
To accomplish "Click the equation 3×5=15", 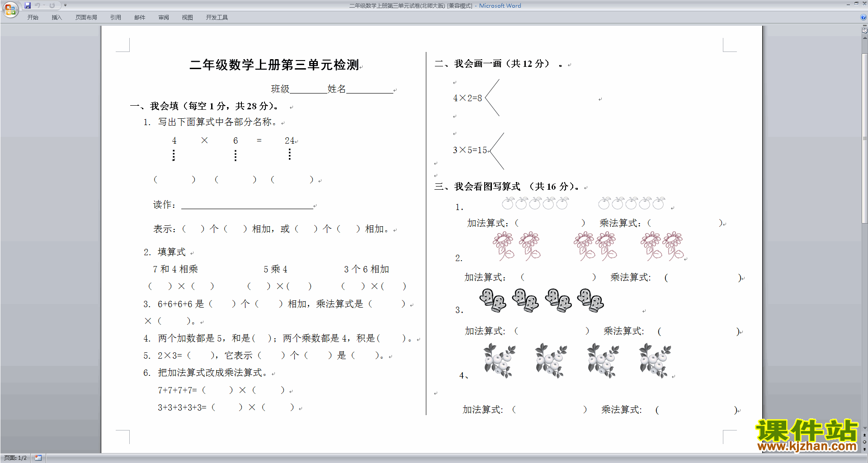I will [470, 150].
